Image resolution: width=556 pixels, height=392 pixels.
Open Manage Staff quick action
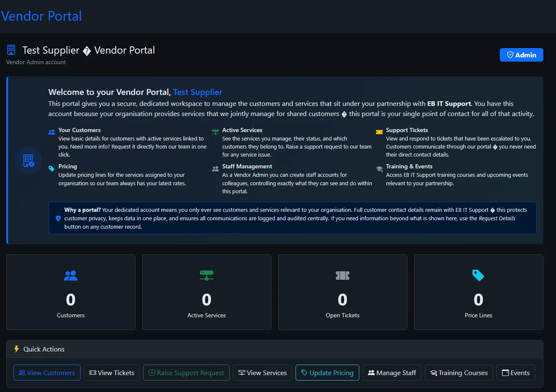(392, 373)
